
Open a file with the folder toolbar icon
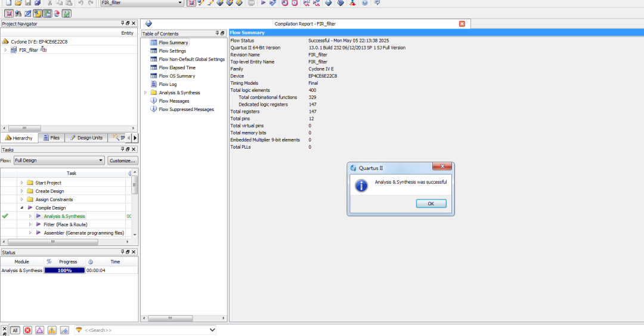tap(18, 2)
